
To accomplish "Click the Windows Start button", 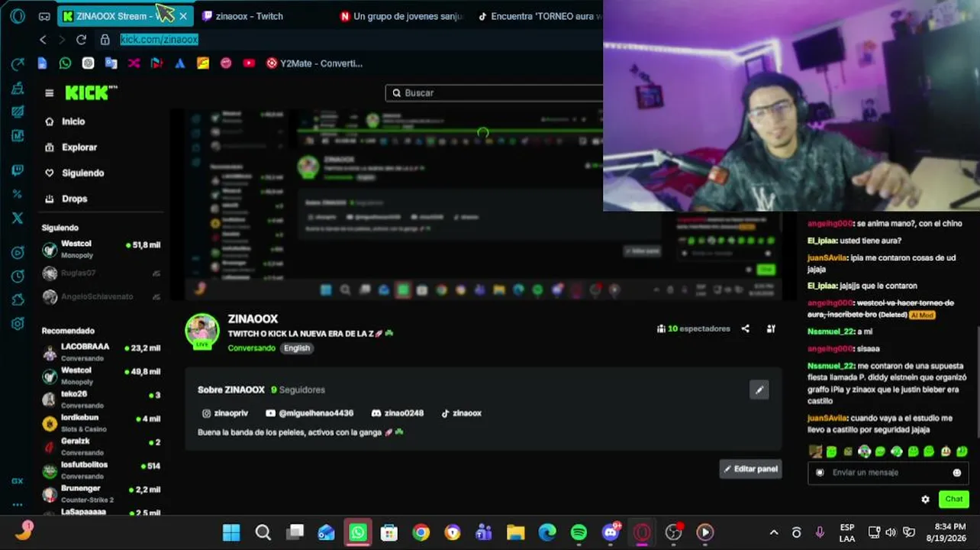I will pos(231,532).
